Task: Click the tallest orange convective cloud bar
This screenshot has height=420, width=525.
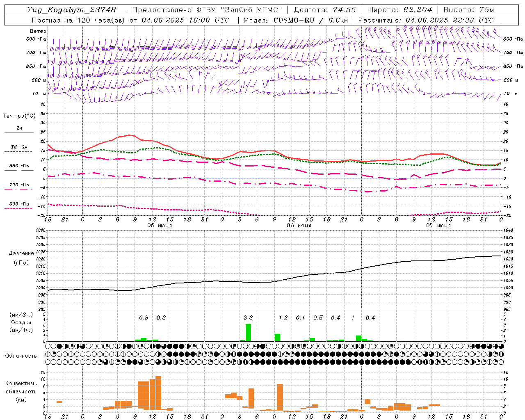Action: pyautogui.click(x=158, y=393)
